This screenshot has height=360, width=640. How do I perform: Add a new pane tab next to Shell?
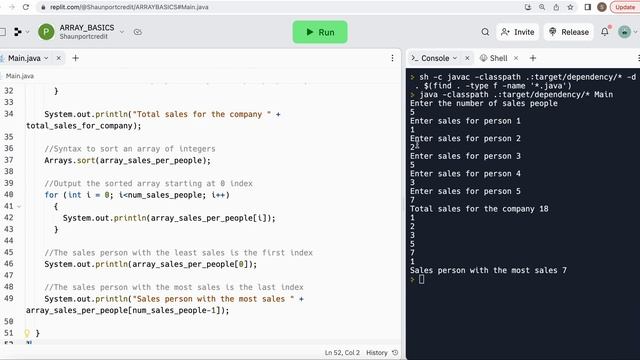point(533,58)
